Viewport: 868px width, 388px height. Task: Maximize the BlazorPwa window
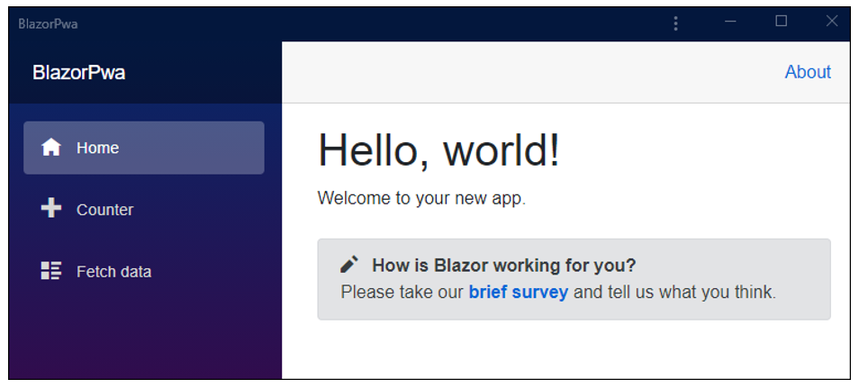(x=782, y=22)
